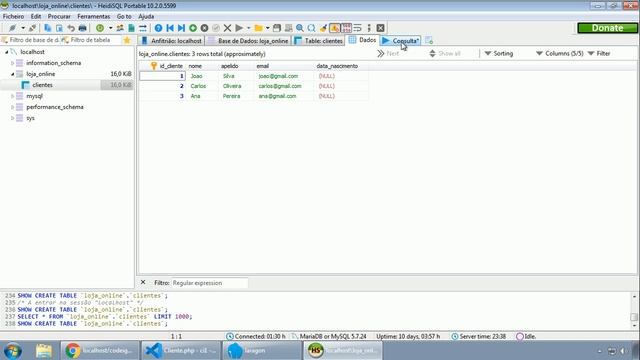Open the session manager connect icon
Image resolution: width=640 pixels, height=360 pixels.
tap(12, 28)
